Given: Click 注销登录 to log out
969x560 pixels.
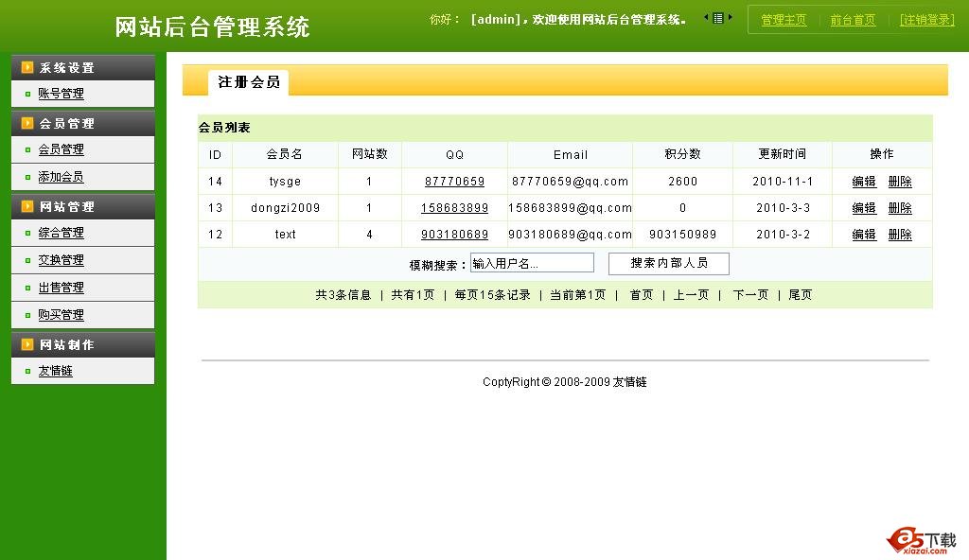Looking at the screenshot, I should (x=927, y=20).
